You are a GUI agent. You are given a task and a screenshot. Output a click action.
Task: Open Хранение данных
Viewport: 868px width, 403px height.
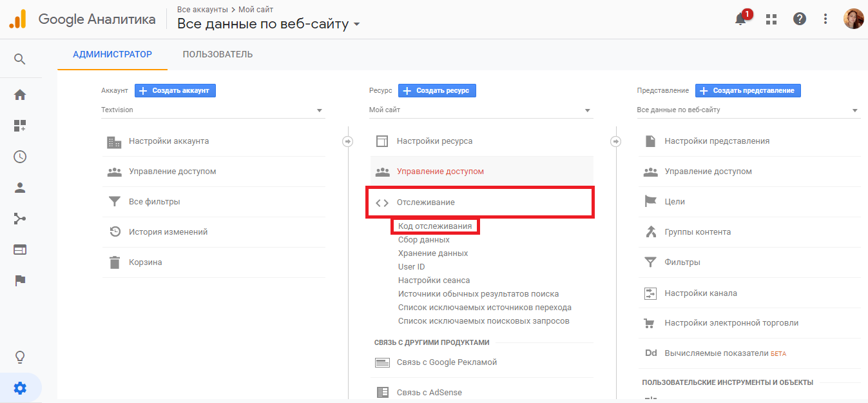(433, 253)
